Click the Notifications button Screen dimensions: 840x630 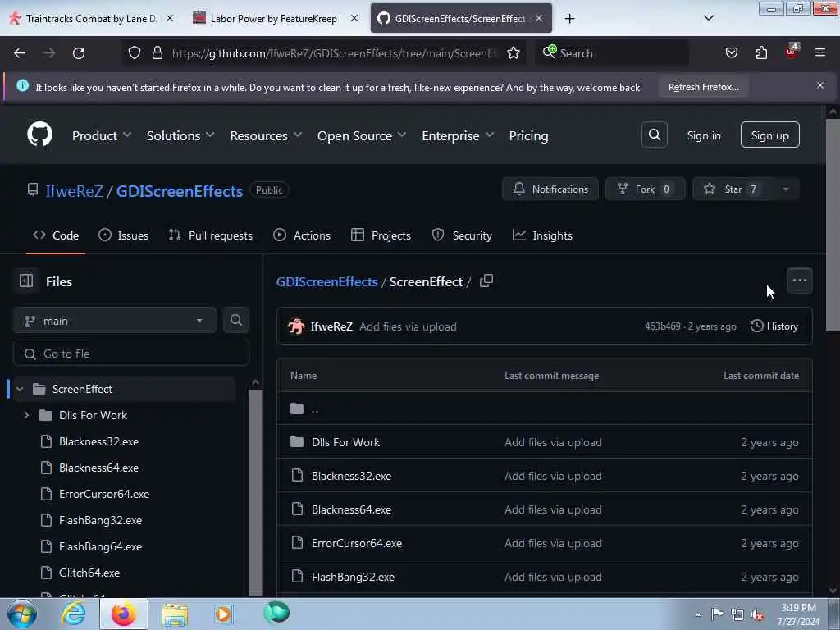click(x=550, y=189)
